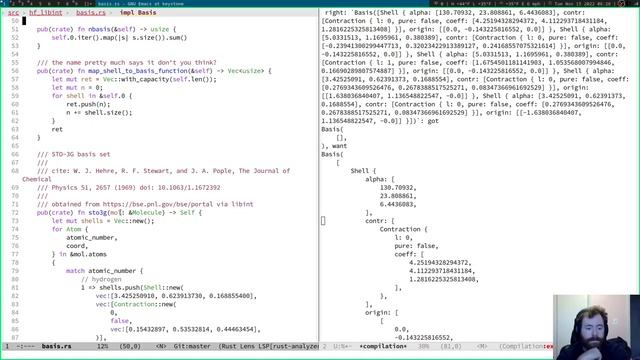The width and height of the screenshot is (640, 360).
Task: Click 'match atomic_number {' line
Action: point(104,271)
